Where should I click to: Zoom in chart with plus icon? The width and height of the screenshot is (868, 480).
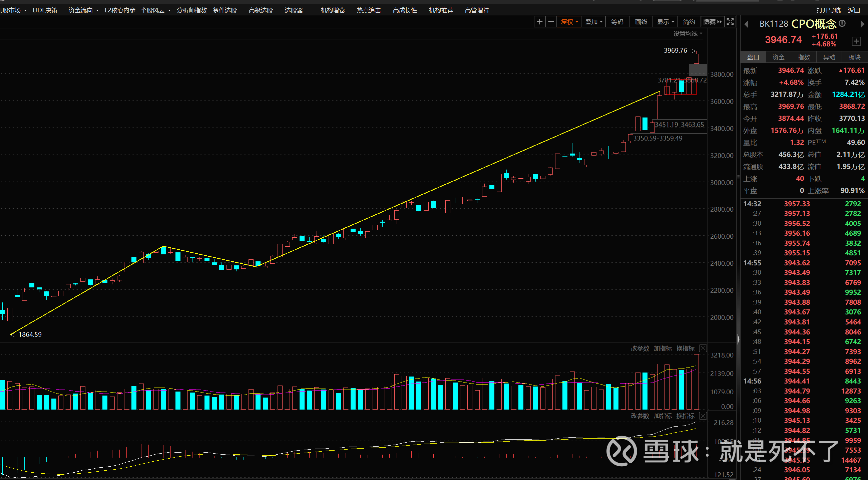539,22
